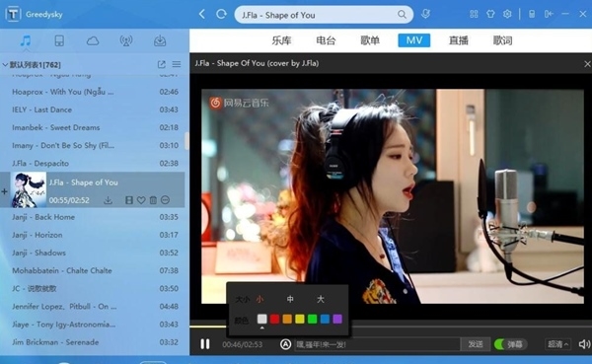Select small 小 danmaku size
The height and width of the screenshot is (364, 592).
coord(259,300)
